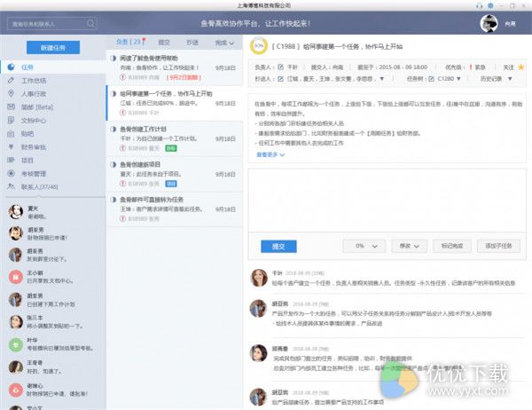The height and width of the screenshot is (410, 532).
Task: Click the green tag under 鱼骨创建工作计划
Action: pos(171,148)
